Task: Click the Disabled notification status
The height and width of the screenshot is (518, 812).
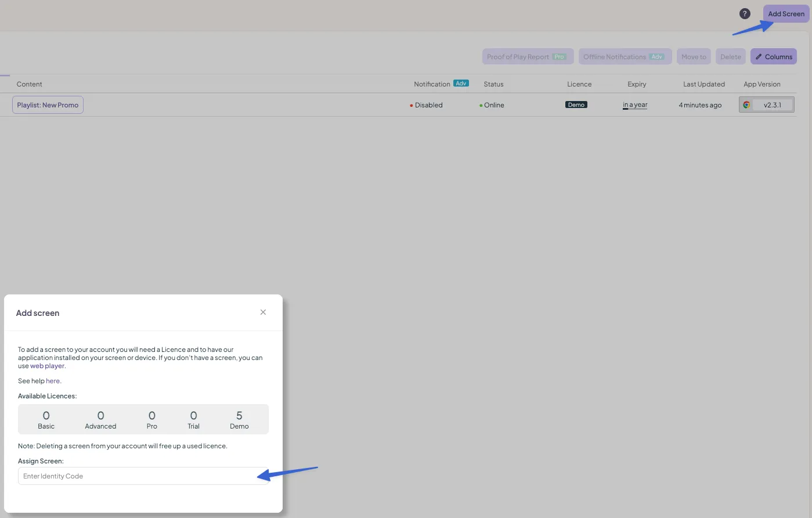Action: pos(426,105)
